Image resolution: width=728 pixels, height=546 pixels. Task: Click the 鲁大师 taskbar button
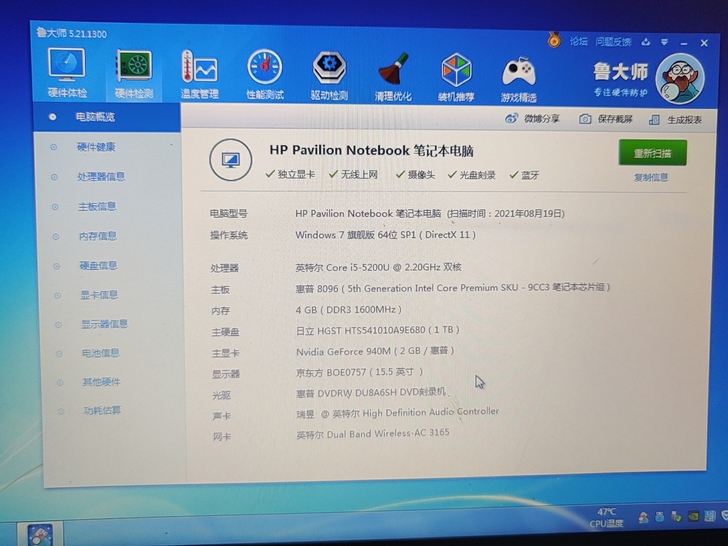pyautogui.click(x=39, y=534)
